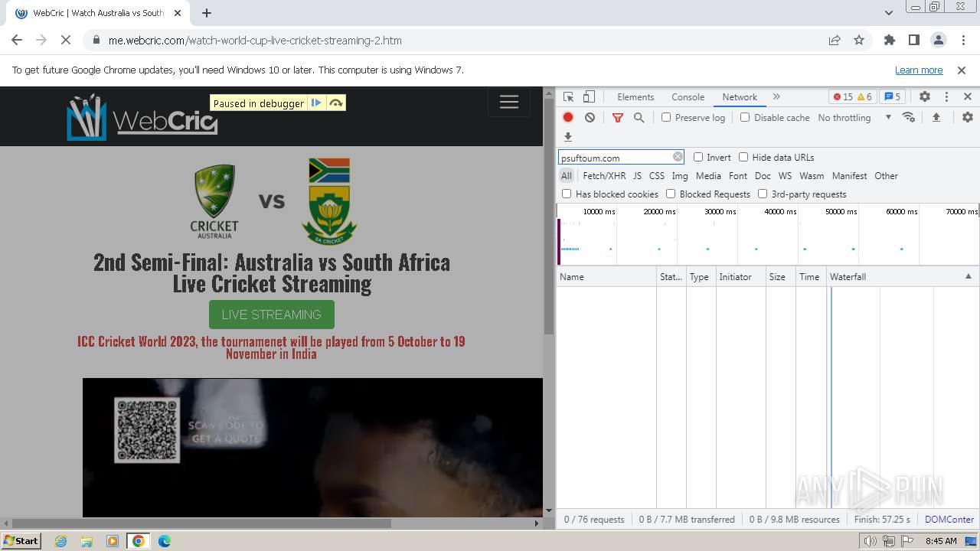Enable Disable cache checkbox
This screenshot has width=980, height=551.
point(745,117)
